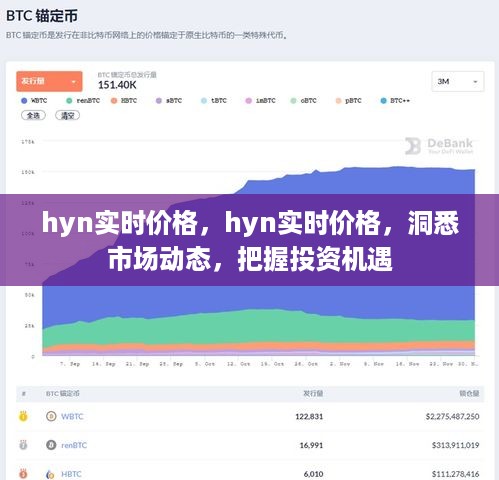Image resolution: width=499 pixels, height=480 pixels.
Task: Click the WBTC coin icon
Action: click(51, 416)
